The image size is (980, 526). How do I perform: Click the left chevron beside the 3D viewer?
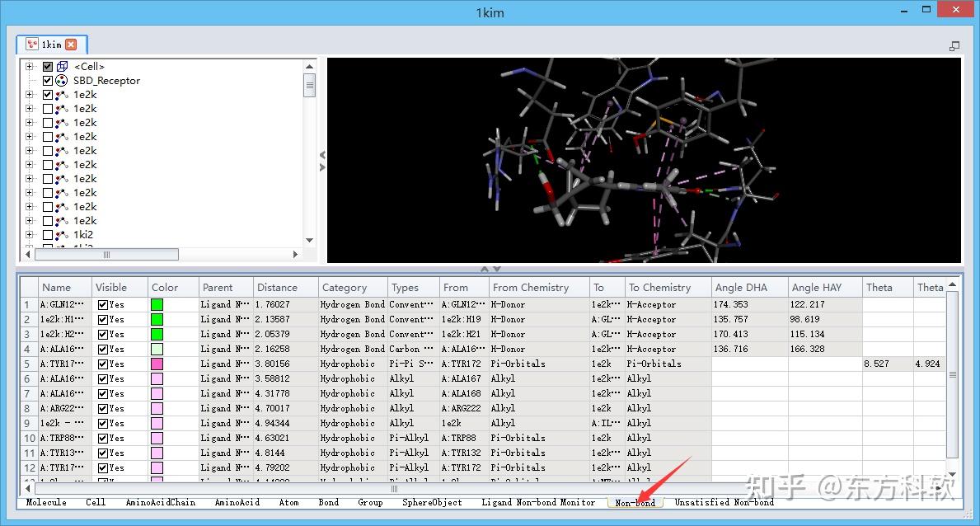click(x=321, y=154)
